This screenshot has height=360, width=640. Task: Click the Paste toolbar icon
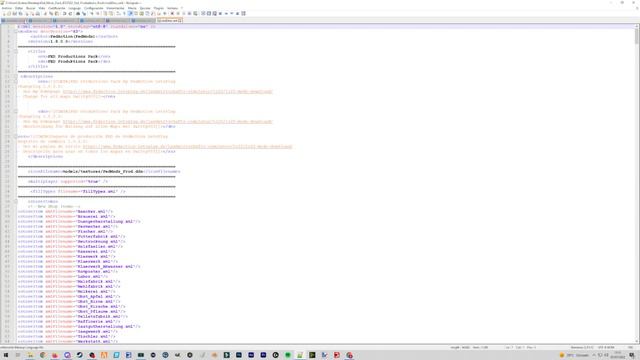click(x=57, y=13)
